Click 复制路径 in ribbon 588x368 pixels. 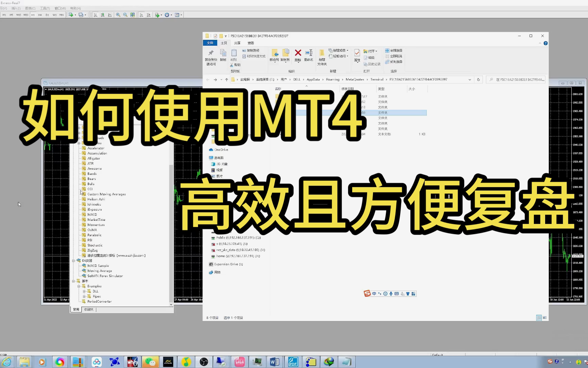[251, 50]
